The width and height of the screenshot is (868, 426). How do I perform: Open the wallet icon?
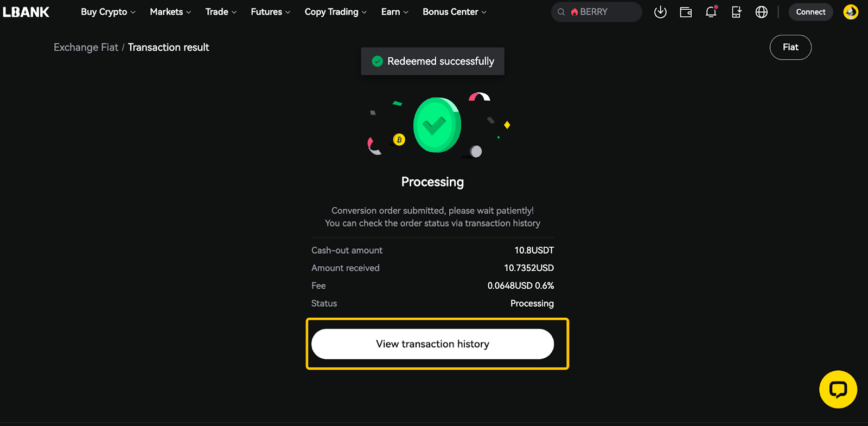click(x=686, y=12)
